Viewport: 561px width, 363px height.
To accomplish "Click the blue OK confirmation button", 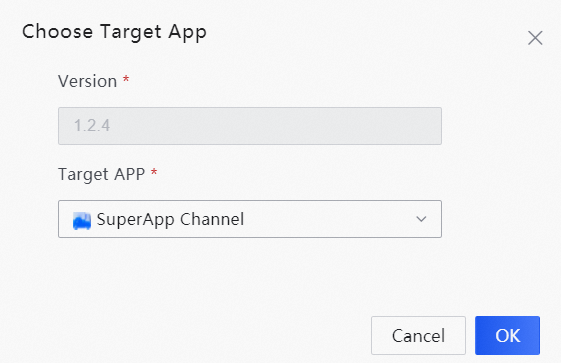I will pos(507,335).
